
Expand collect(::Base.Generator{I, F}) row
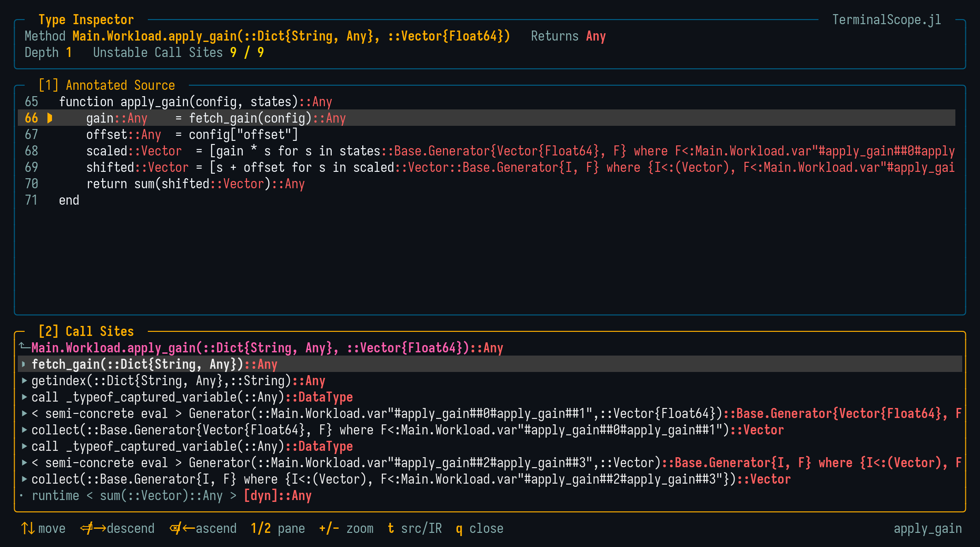tap(24, 479)
